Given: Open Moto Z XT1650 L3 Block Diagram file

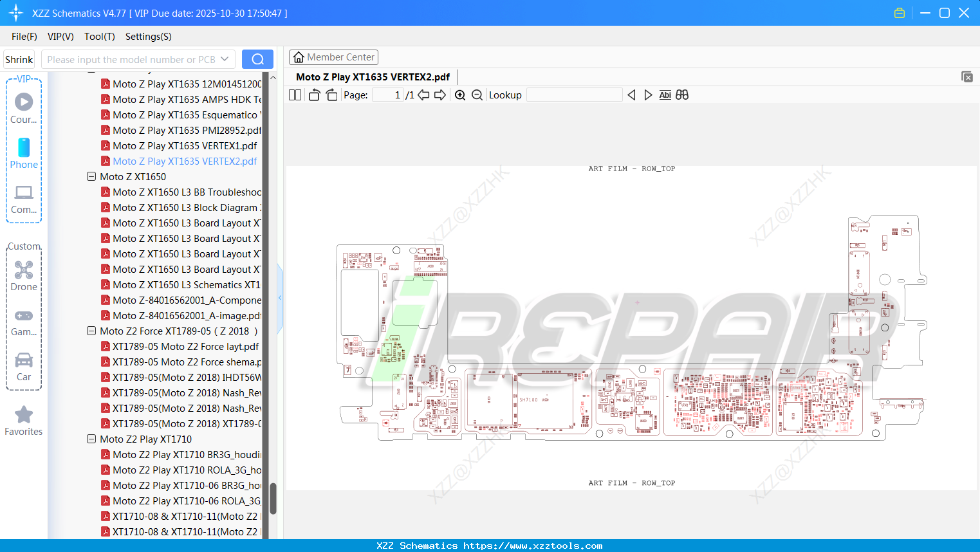Looking at the screenshot, I should 187,208.
